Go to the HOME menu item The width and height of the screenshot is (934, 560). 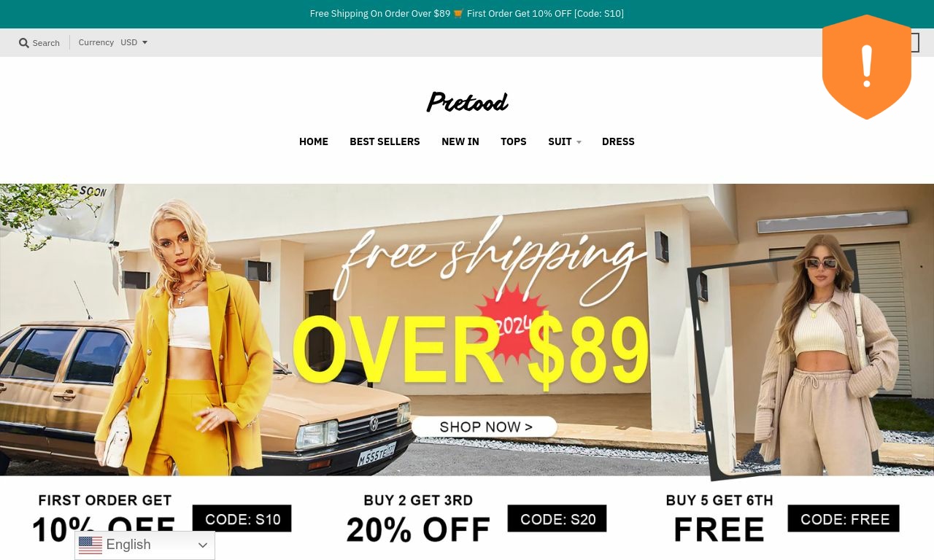click(314, 141)
